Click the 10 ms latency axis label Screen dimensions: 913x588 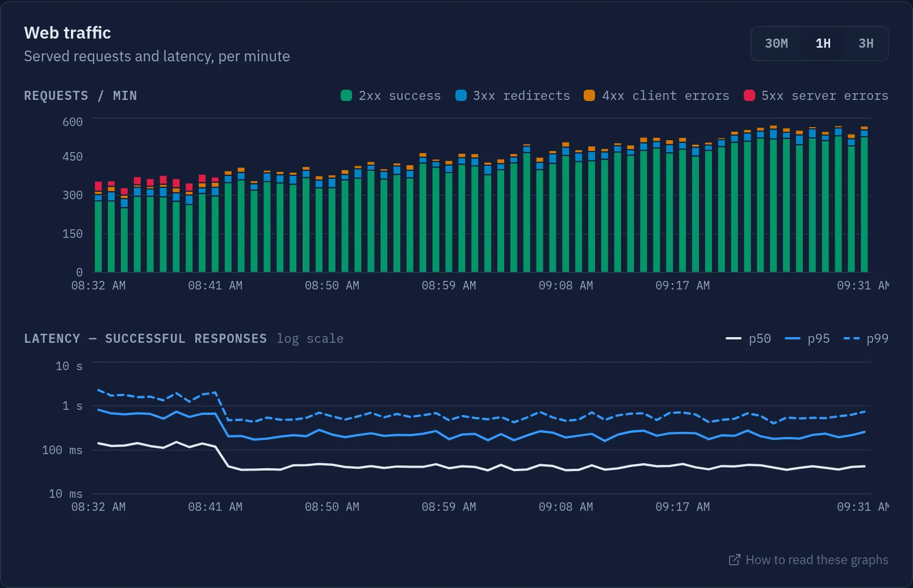[x=66, y=494]
